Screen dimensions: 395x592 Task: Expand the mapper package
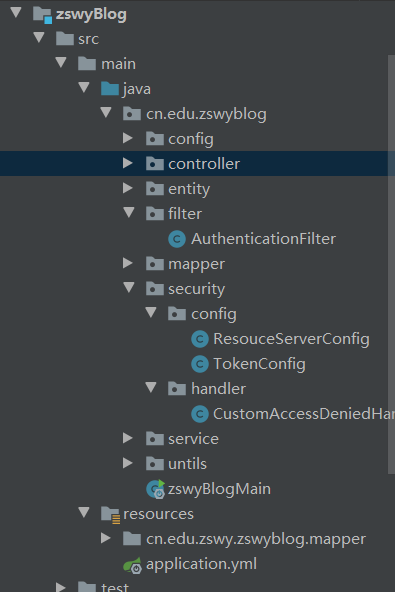pos(128,263)
